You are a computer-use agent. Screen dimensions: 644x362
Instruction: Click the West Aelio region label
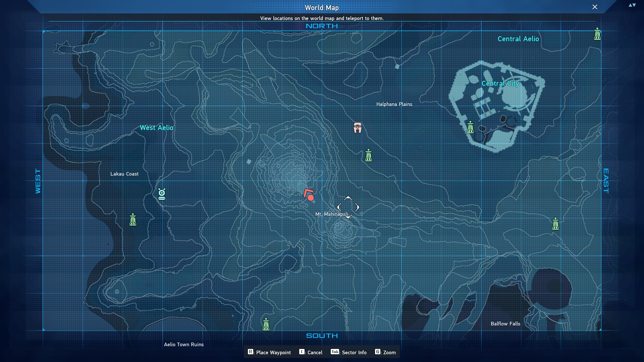[x=157, y=128]
